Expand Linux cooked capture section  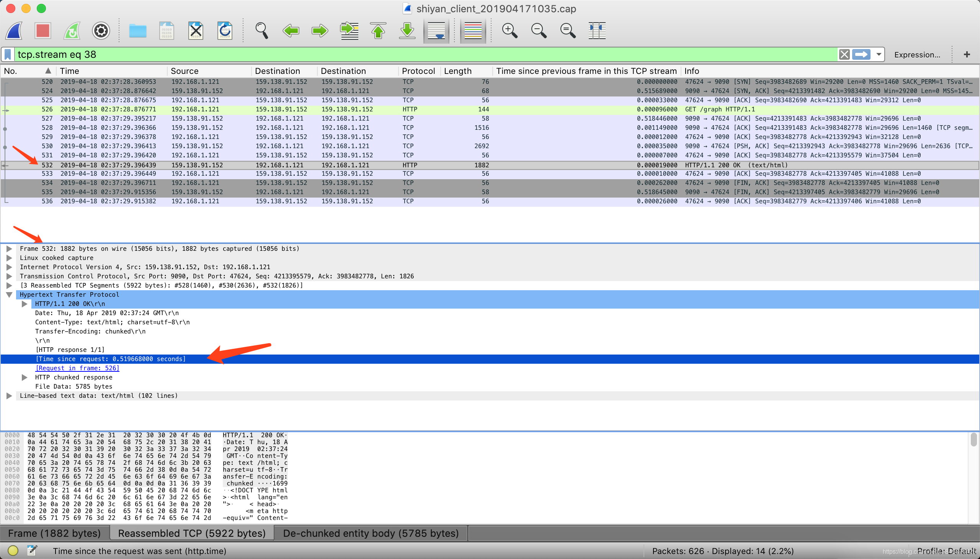9,258
